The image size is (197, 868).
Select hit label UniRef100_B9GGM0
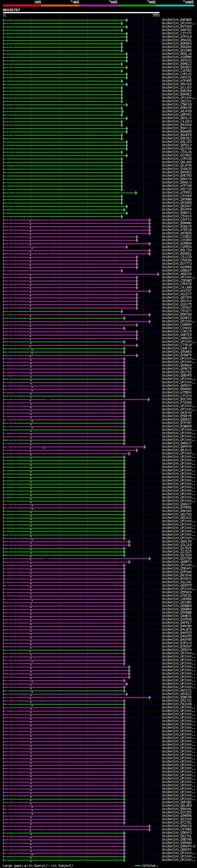tap(177, 47)
